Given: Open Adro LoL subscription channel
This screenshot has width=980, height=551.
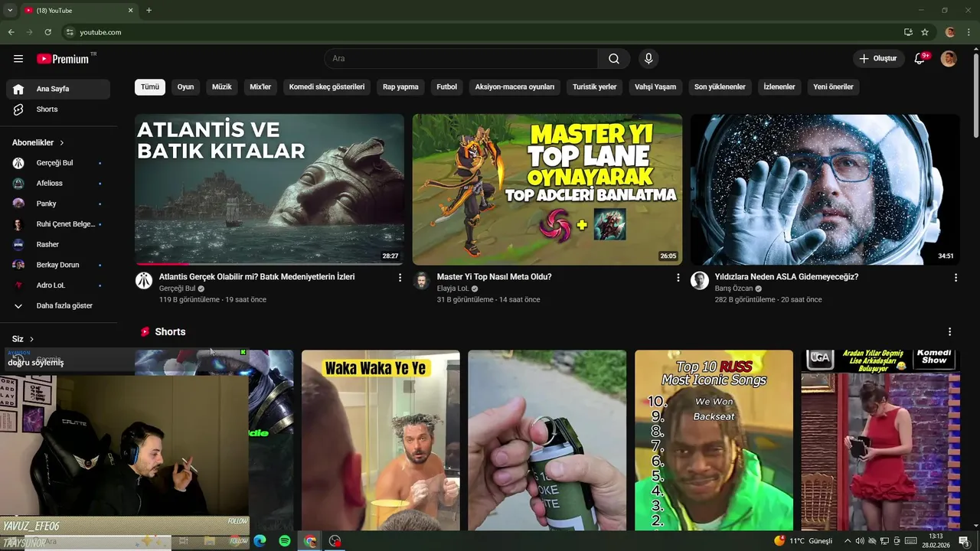Looking at the screenshot, I should (x=58, y=285).
